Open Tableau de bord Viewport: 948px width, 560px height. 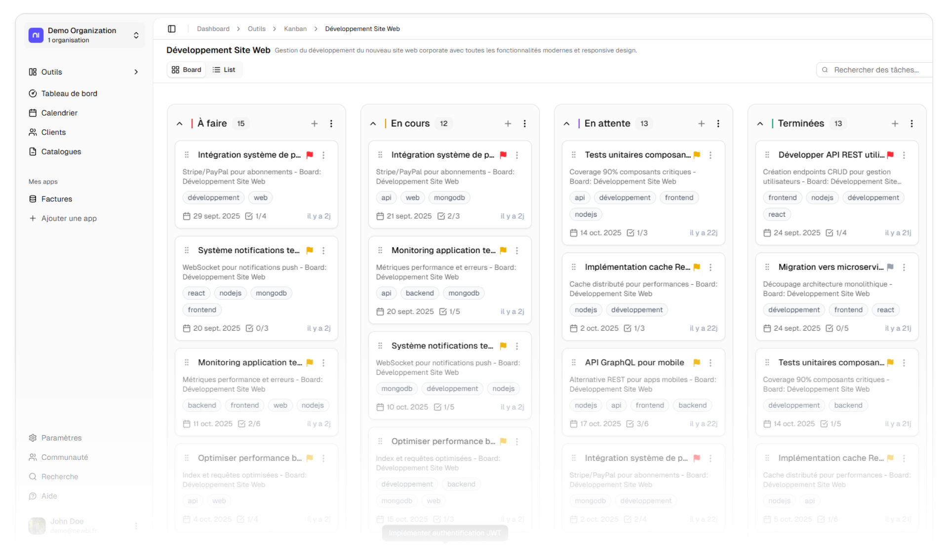click(69, 93)
